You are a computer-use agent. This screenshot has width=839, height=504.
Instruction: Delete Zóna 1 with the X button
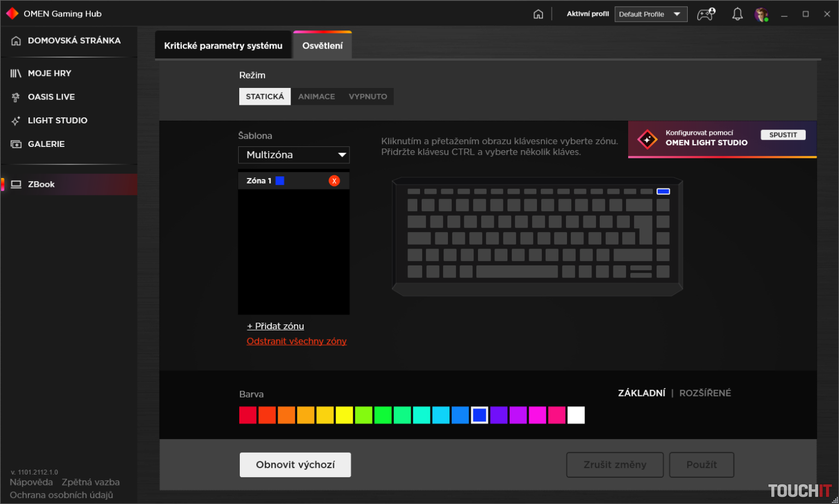pos(334,180)
